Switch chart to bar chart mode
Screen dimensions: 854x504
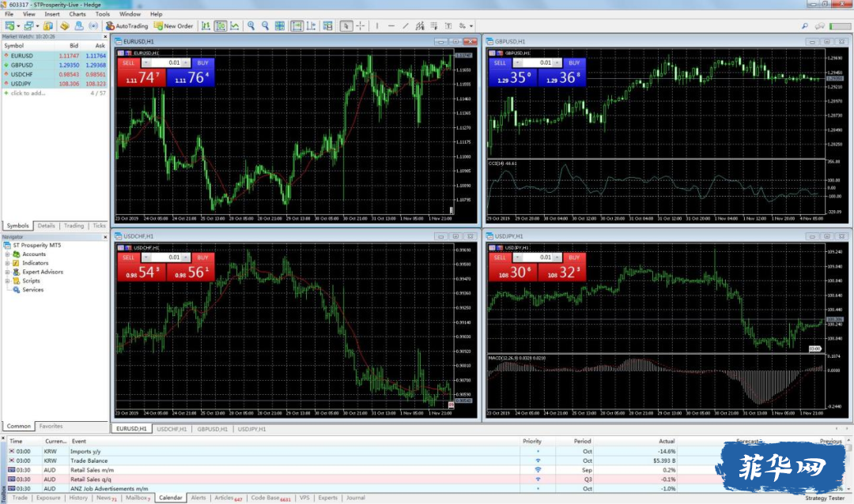(206, 25)
